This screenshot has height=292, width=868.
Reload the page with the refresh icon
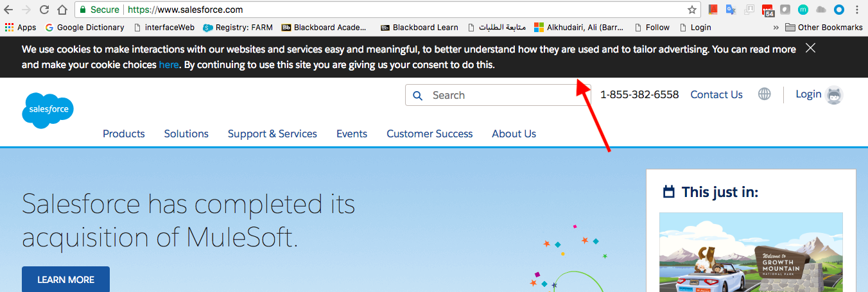(x=44, y=10)
